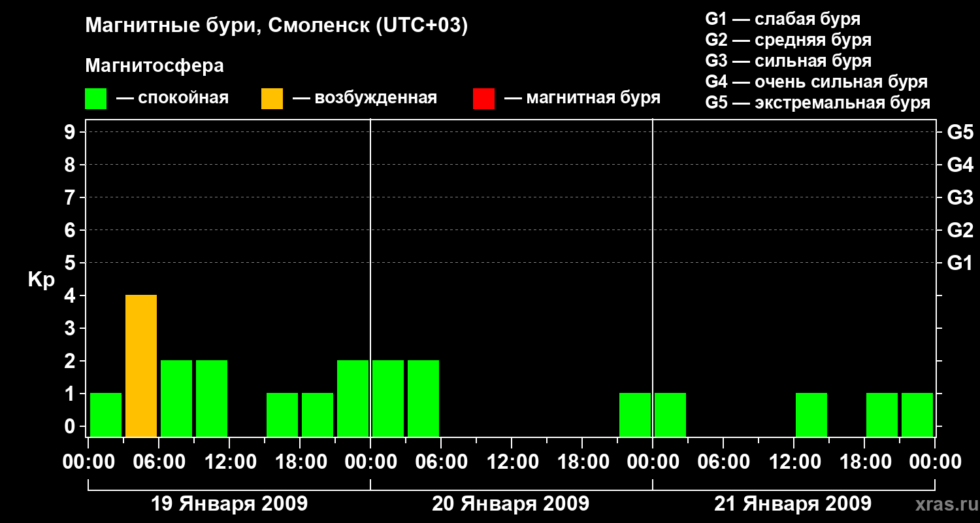Viewport: 980px width, 523px height.
Task: Click the '19 Января 2009' date label
Action: (229, 504)
